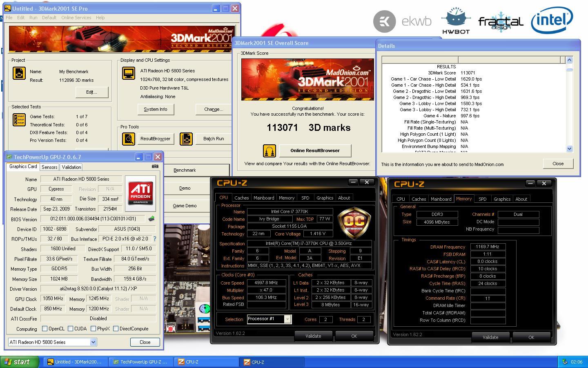The height and width of the screenshot is (368, 588).
Task: Click the GPU Clock 1050 MHz field in GPU-Z
Action: click(53, 298)
